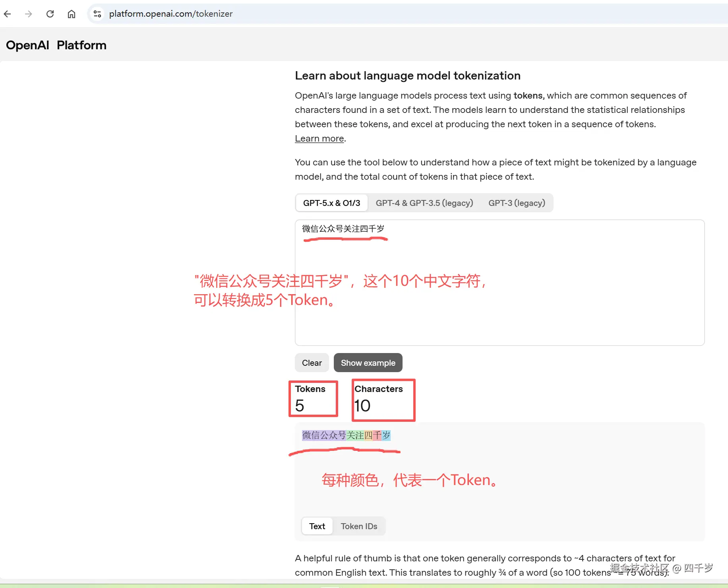
Task: Click the browser back arrow
Action: (x=8, y=14)
